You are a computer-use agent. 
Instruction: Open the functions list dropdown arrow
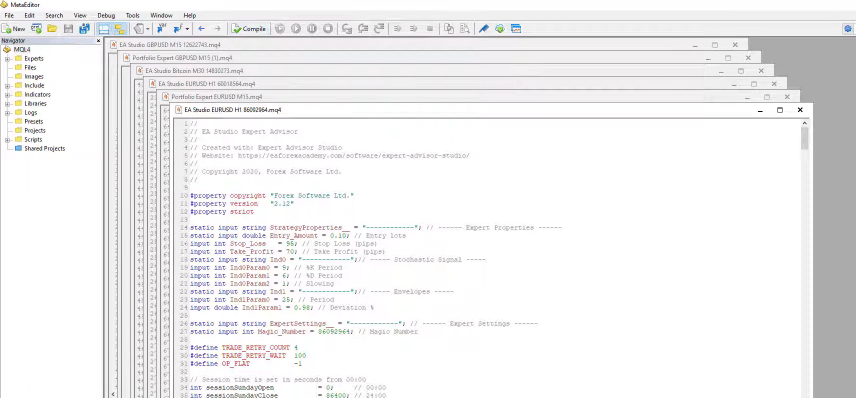pyautogui.click(x=187, y=29)
